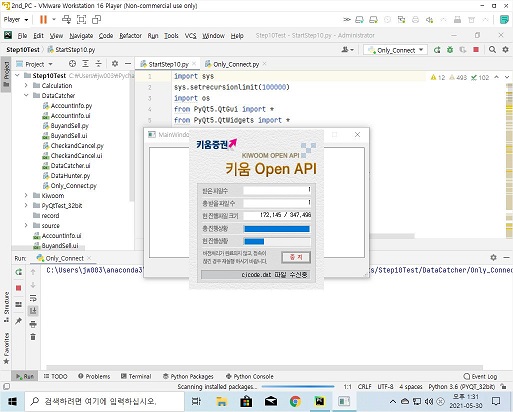The image size is (513, 412).
Task: Open the Python Packages tool window
Action: tap(188, 376)
